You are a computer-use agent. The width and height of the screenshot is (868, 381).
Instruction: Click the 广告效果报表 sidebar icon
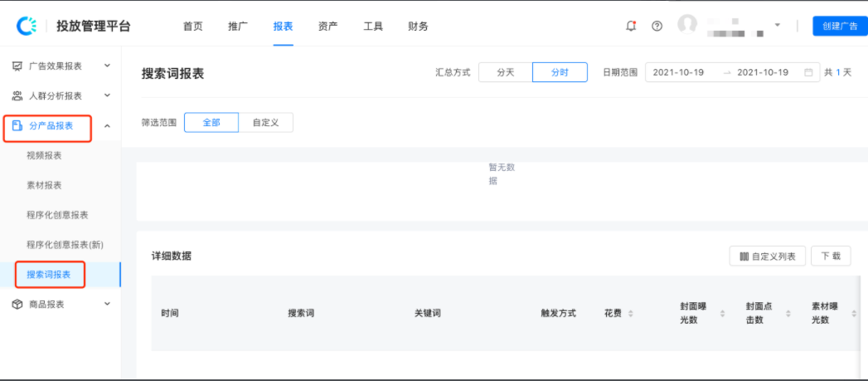pos(17,66)
